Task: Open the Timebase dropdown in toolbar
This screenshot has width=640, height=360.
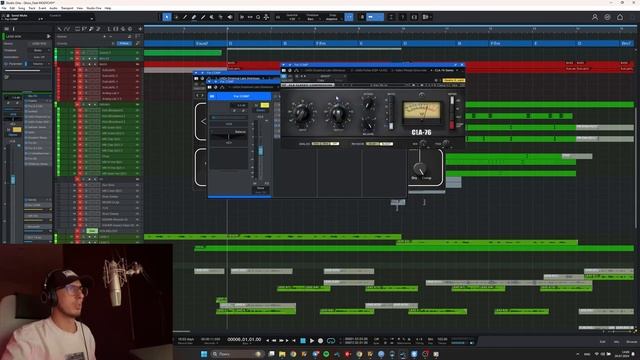Action: click(x=312, y=17)
